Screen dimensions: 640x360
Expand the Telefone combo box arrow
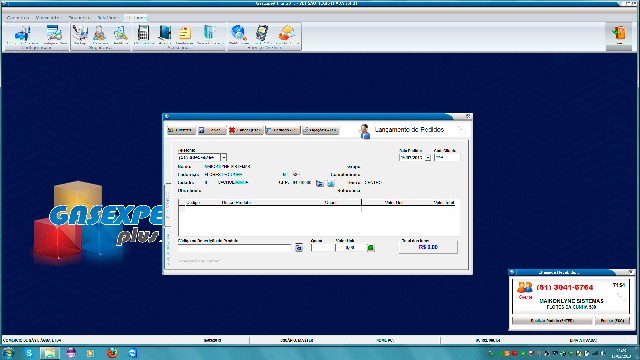[224, 157]
